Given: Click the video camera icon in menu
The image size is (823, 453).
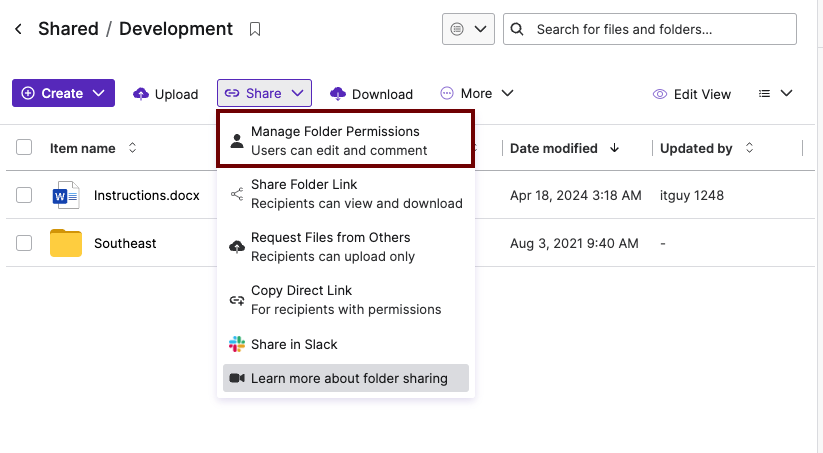Looking at the screenshot, I should pos(237,378).
